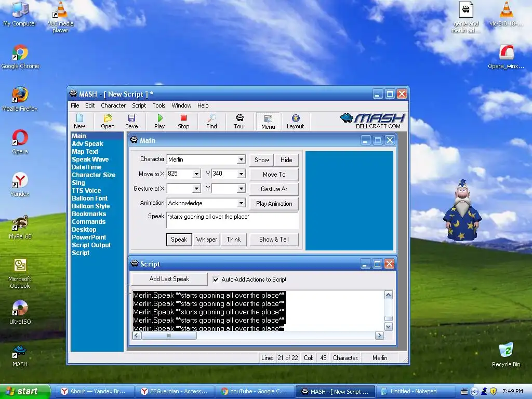Open the Edit menu

[x=90, y=105]
